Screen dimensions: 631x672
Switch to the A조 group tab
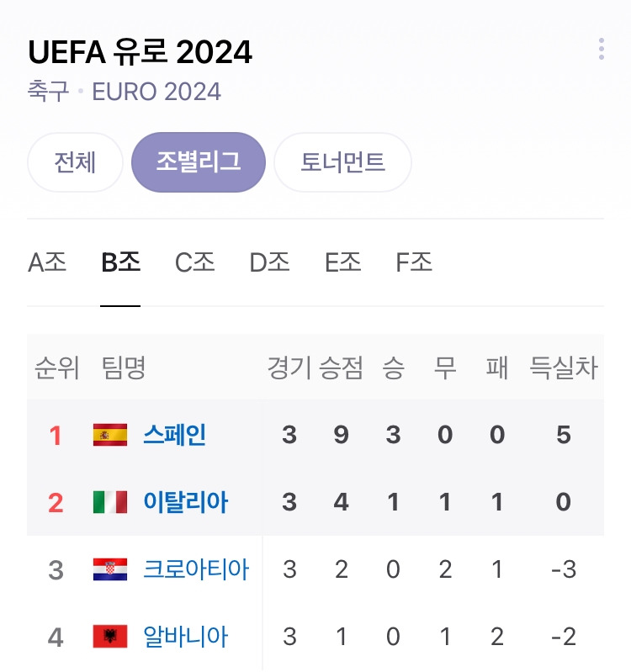[x=47, y=263]
